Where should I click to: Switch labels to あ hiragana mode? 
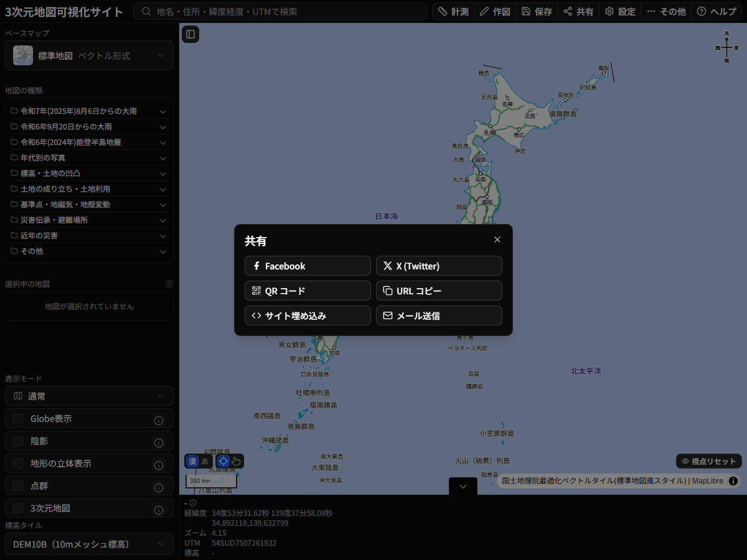tap(205, 461)
